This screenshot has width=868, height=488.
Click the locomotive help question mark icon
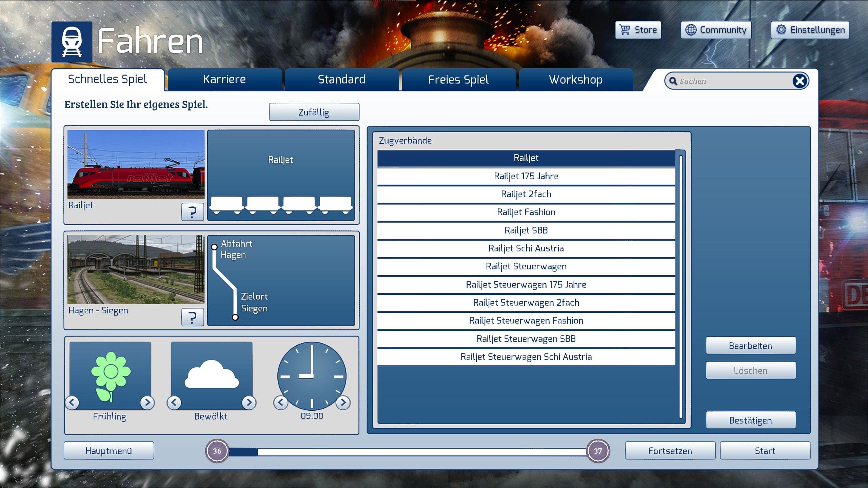click(x=192, y=212)
